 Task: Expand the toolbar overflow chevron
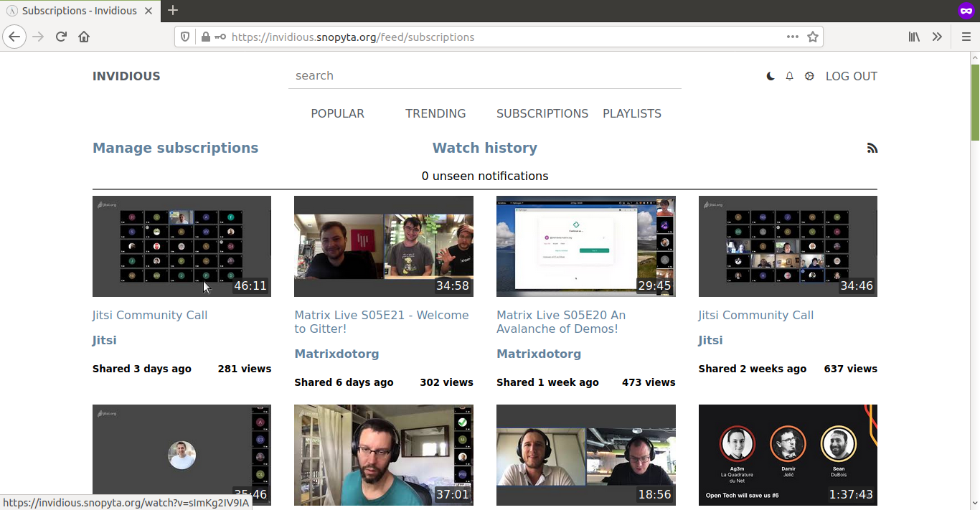pyautogui.click(x=937, y=37)
